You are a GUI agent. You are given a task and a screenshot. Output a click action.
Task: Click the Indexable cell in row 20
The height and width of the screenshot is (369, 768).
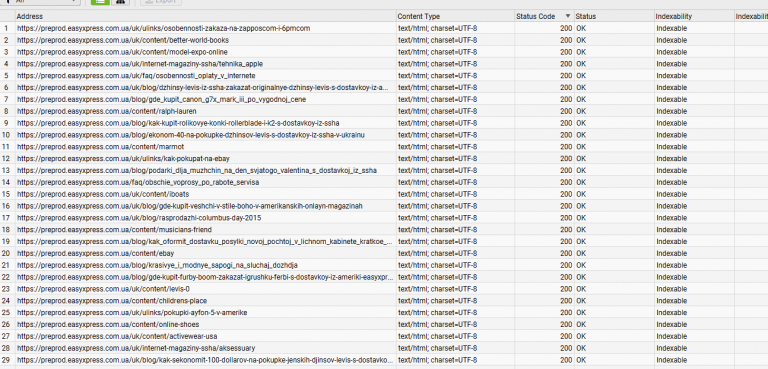pyautogui.click(x=672, y=253)
